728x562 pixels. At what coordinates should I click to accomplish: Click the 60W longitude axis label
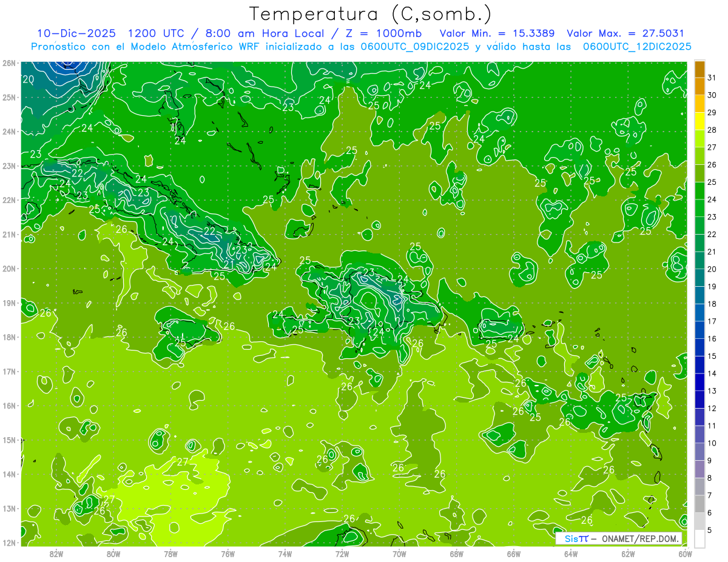point(685,554)
